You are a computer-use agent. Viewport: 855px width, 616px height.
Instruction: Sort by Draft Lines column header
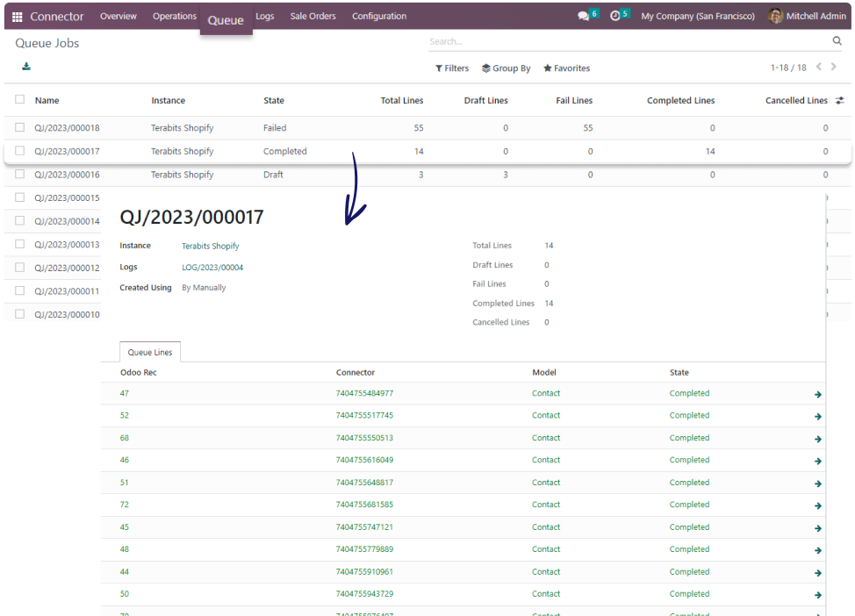(x=485, y=100)
